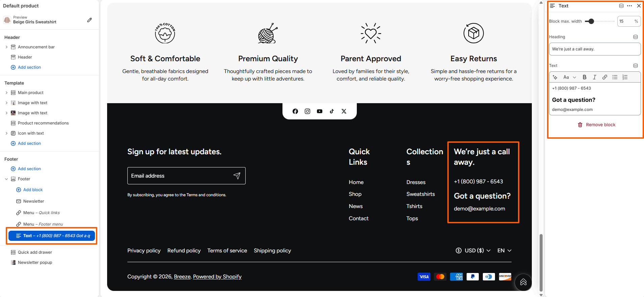This screenshot has height=297, width=644.
Task: Expand the Announcement bar section
Action: (6, 47)
